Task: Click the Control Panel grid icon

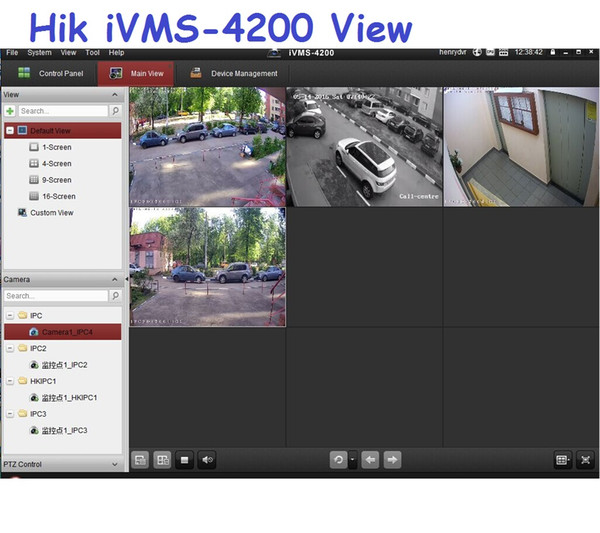Action: 24,73
